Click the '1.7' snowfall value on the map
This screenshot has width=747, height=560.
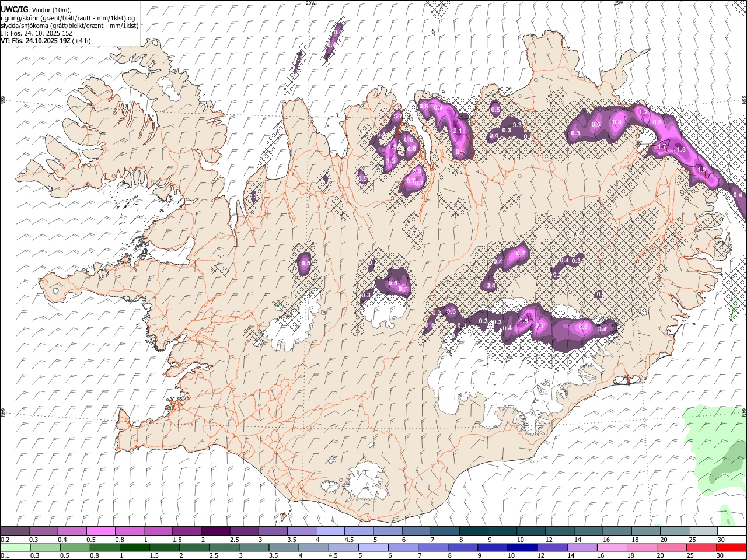(x=662, y=146)
